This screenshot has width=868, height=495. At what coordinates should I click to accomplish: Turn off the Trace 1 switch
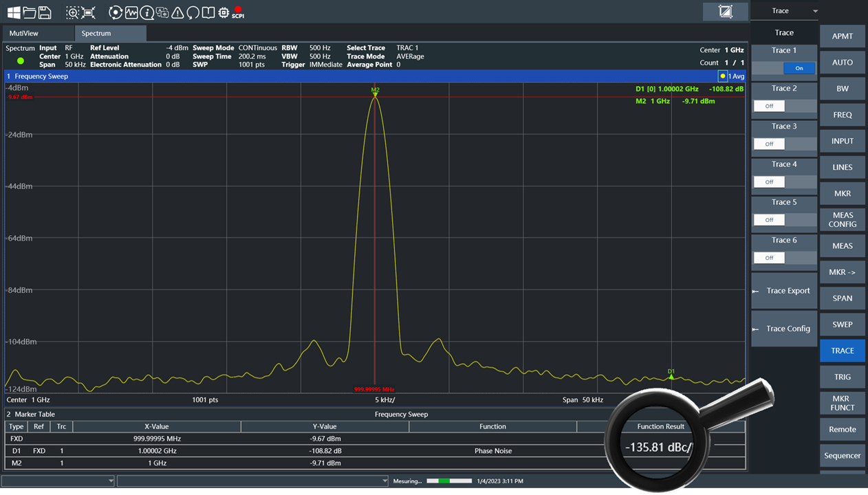click(784, 68)
